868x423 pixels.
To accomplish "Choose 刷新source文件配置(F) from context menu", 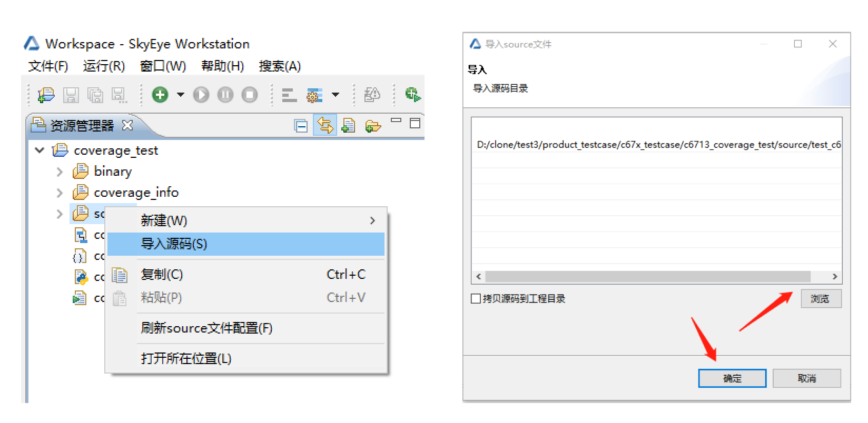I will [246, 328].
